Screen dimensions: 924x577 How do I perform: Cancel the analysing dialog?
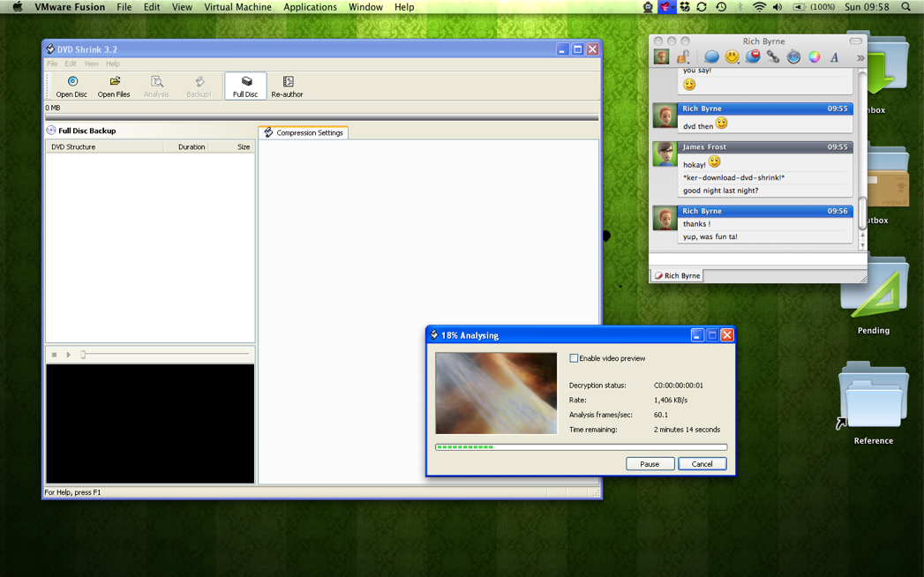click(x=702, y=464)
